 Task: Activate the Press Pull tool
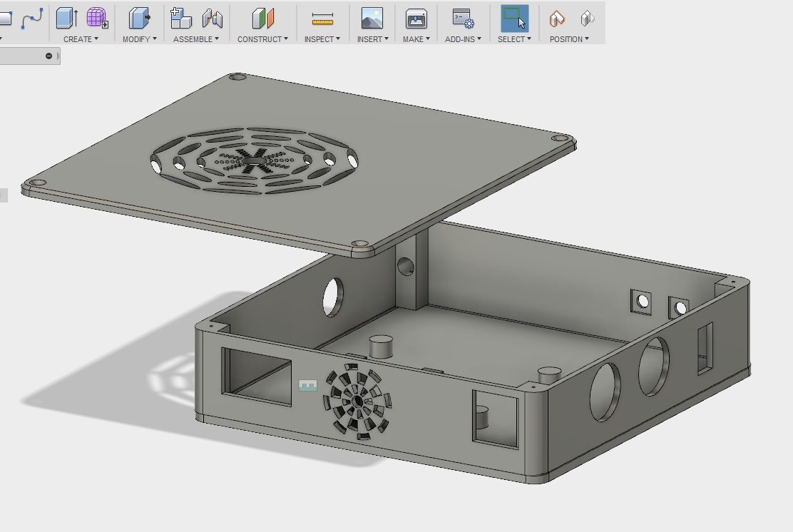(139, 19)
